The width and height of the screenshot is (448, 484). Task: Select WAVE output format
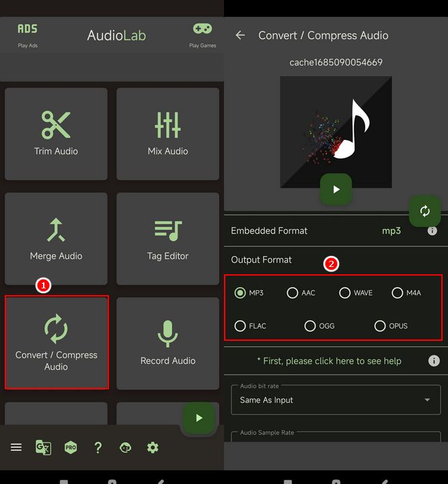356,292
